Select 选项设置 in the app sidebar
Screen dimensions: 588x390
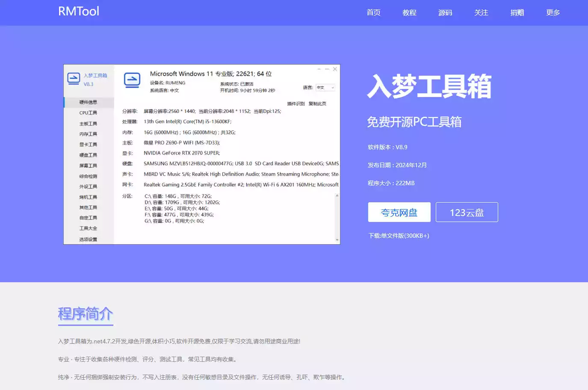(x=88, y=239)
